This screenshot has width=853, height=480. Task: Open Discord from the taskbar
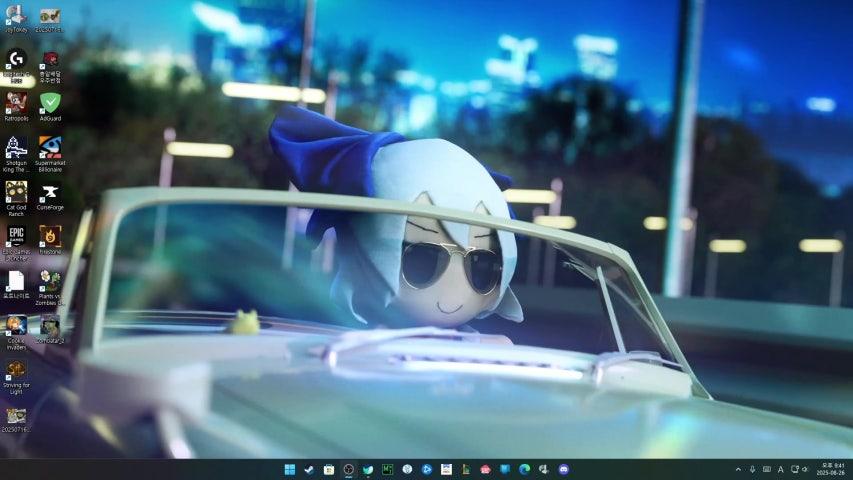pos(564,469)
